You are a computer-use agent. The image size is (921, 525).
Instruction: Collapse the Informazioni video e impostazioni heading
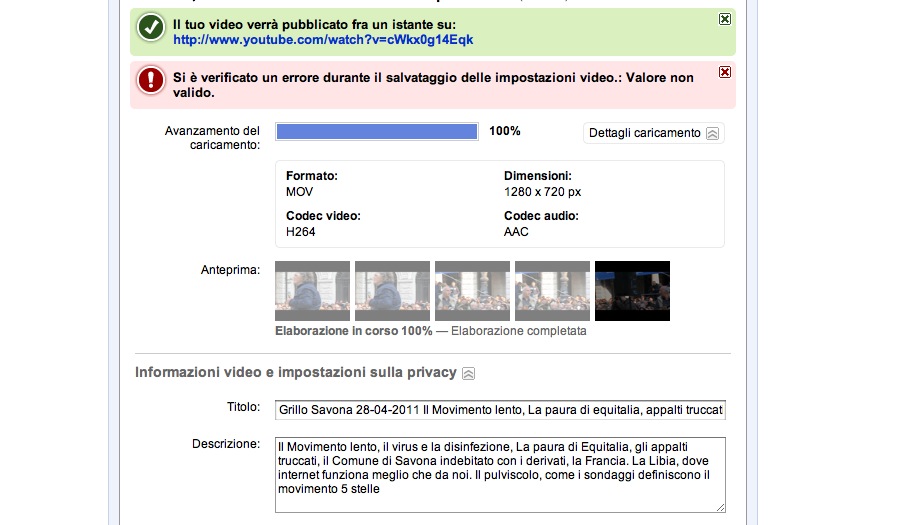tap(295, 373)
